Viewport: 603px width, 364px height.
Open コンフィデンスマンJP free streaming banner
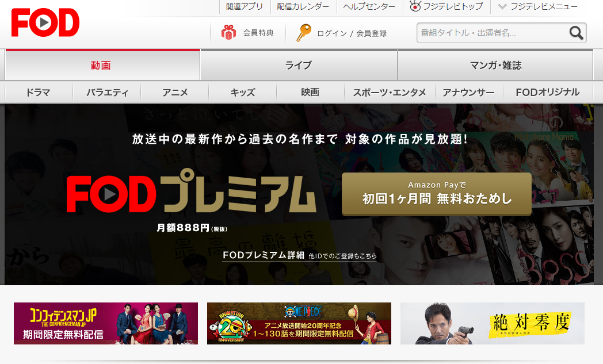pyautogui.click(x=106, y=323)
